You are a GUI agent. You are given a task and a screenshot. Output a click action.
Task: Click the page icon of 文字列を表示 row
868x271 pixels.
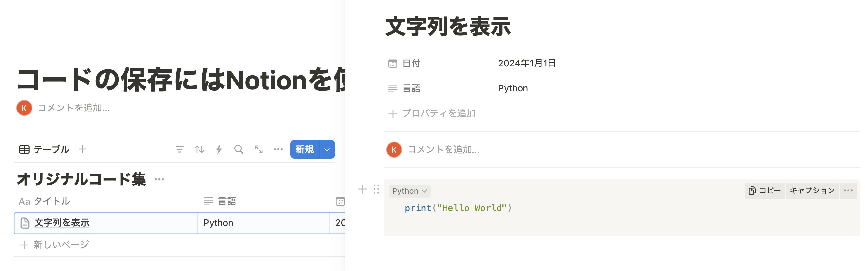pyautogui.click(x=25, y=223)
